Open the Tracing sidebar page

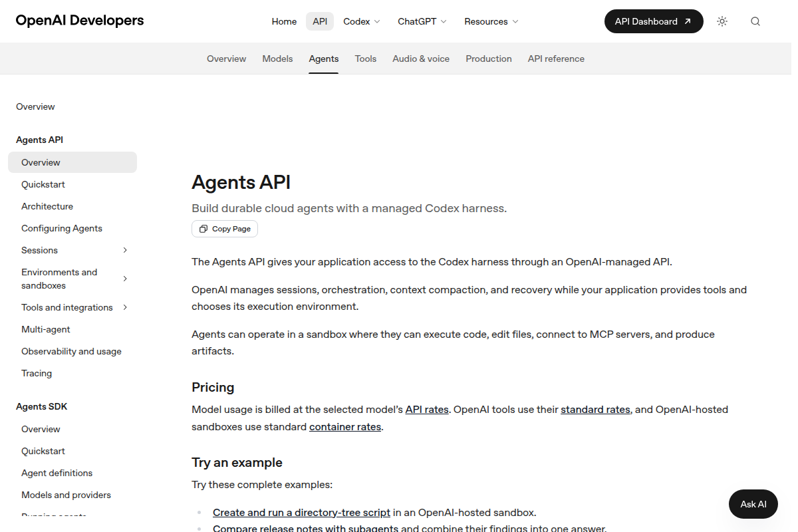37,373
